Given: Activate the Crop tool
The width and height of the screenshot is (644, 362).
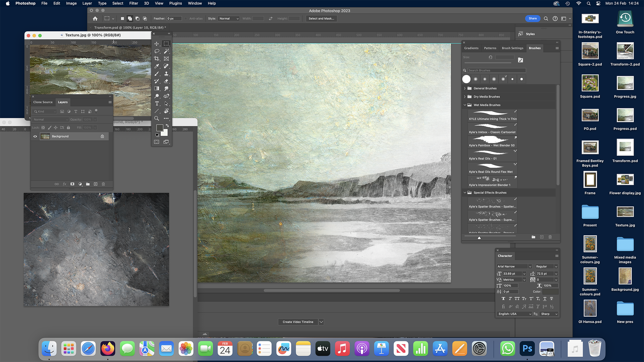Looking at the screenshot, I should point(156,59).
